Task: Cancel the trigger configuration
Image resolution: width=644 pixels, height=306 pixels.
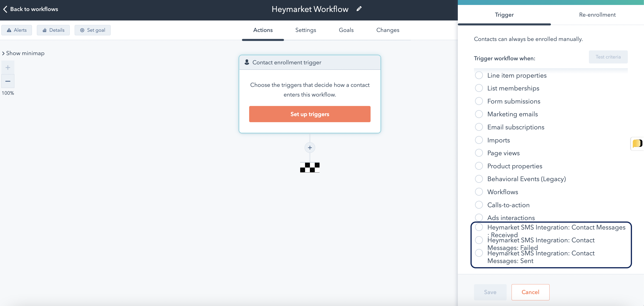Action: click(530, 292)
